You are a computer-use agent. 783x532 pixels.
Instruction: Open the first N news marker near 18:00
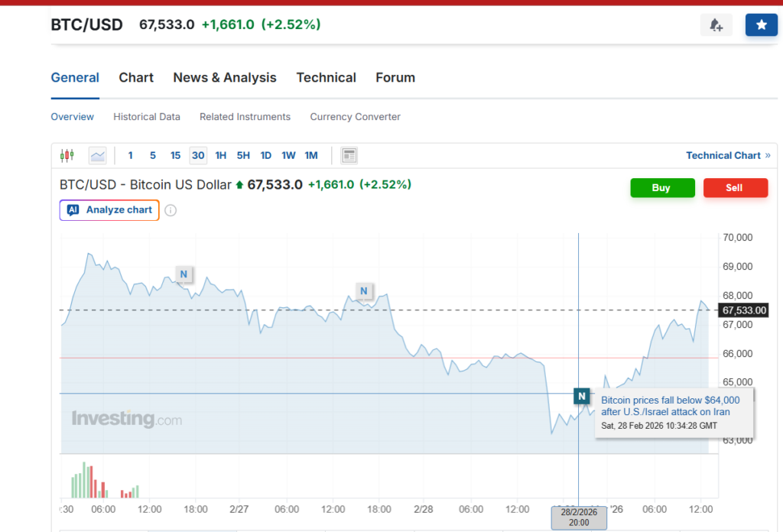(184, 274)
